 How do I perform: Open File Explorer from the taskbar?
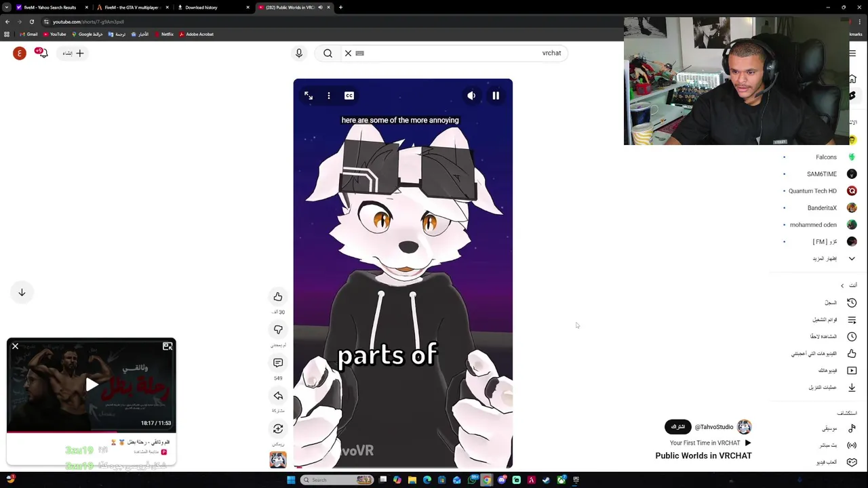tap(412, 480)
